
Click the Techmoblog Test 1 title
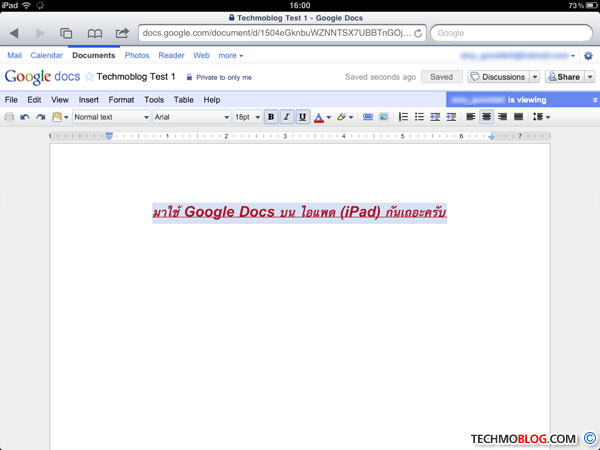point(136,77)
